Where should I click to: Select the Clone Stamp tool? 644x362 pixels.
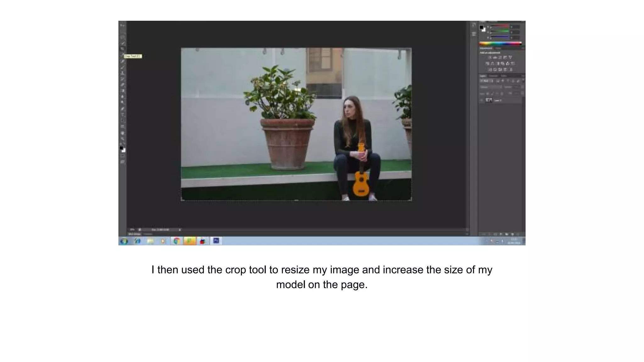pos(122,73)
